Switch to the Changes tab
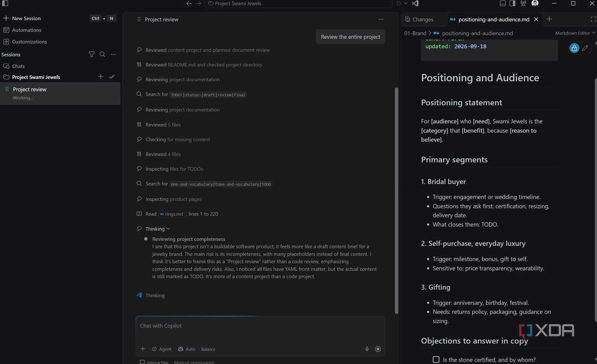Image resolution: width=597 pixels, height=364 pixels. [x=419, y=20]
